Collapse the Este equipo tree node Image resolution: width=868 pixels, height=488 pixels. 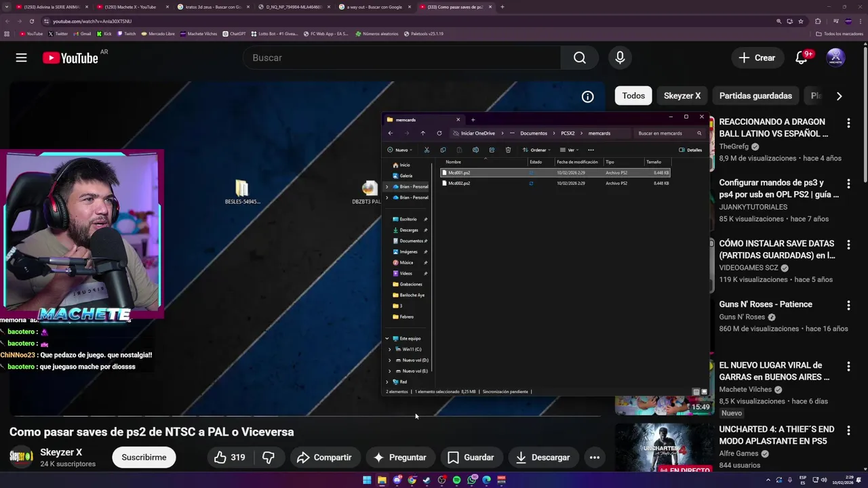click(x=387, y=338)
